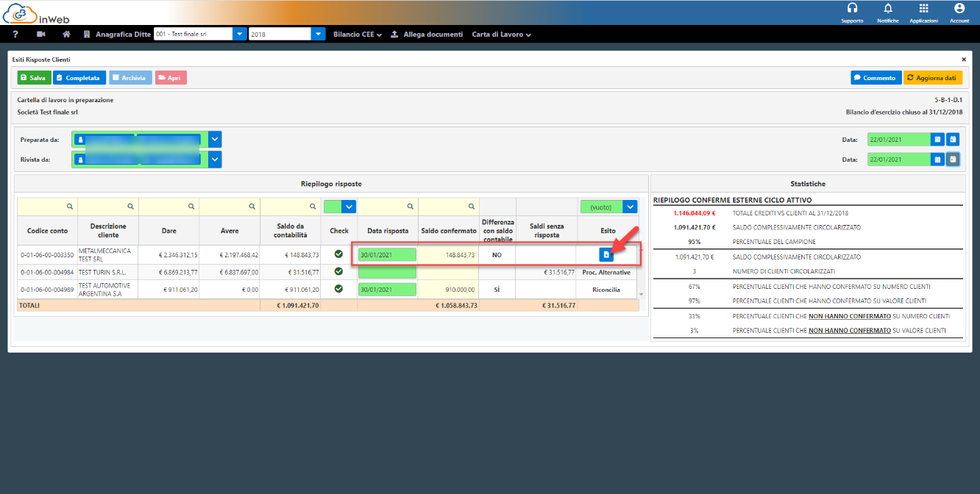The height and width of the screenshot is (494, 980).
Task: Click the green Salva button
Action: point(34,77)
